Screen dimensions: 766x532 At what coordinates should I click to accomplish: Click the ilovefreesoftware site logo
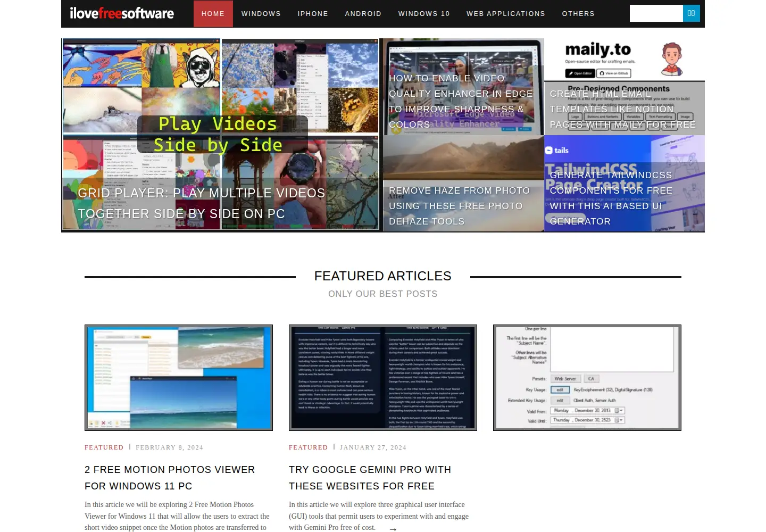click(122, 13)
